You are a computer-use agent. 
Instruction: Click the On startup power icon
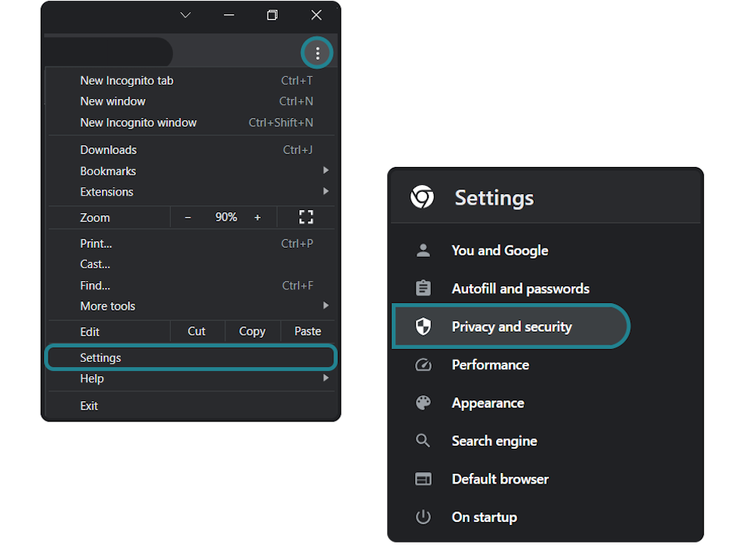pos(423,517)
